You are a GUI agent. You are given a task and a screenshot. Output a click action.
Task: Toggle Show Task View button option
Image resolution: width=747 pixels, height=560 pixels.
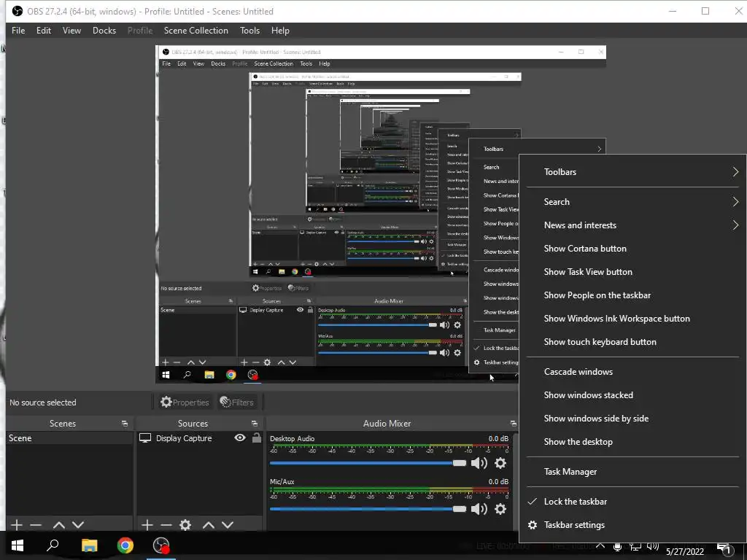[634, 272]
